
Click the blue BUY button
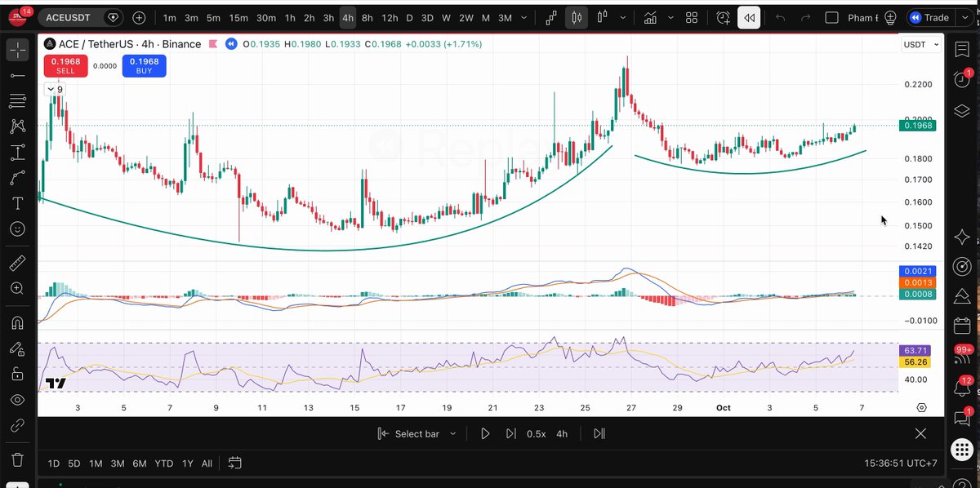tap(144, 65)
